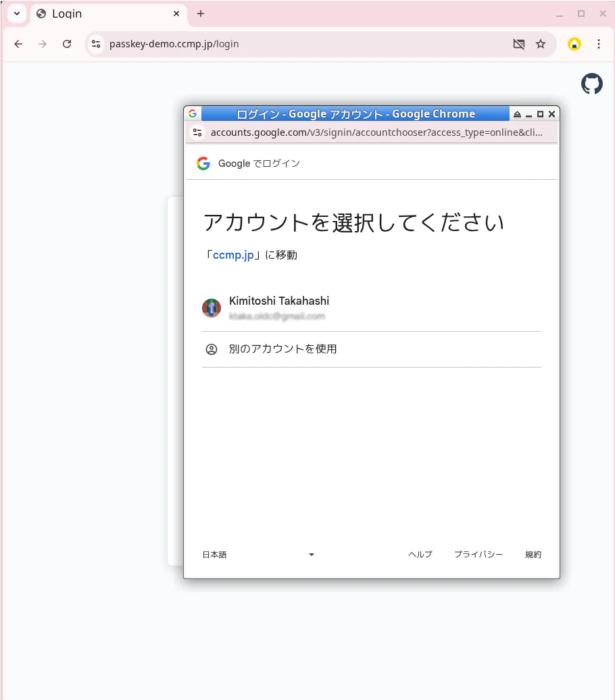Click the 規約 link
The width and height of the screenshot is (615, 700).
tap(533, 554)
